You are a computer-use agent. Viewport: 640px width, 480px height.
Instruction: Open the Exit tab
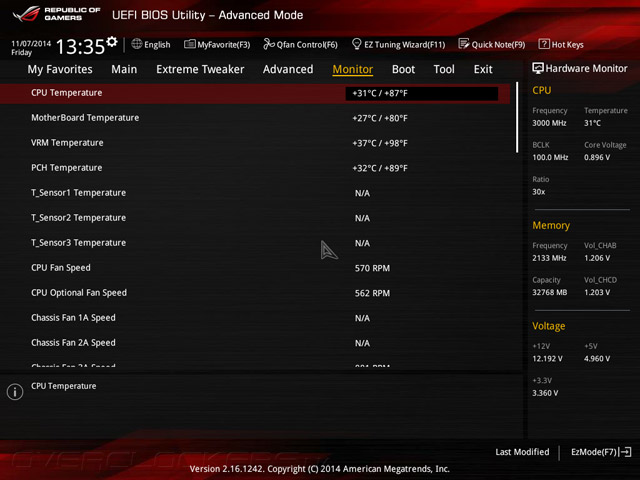pos(483,69)
